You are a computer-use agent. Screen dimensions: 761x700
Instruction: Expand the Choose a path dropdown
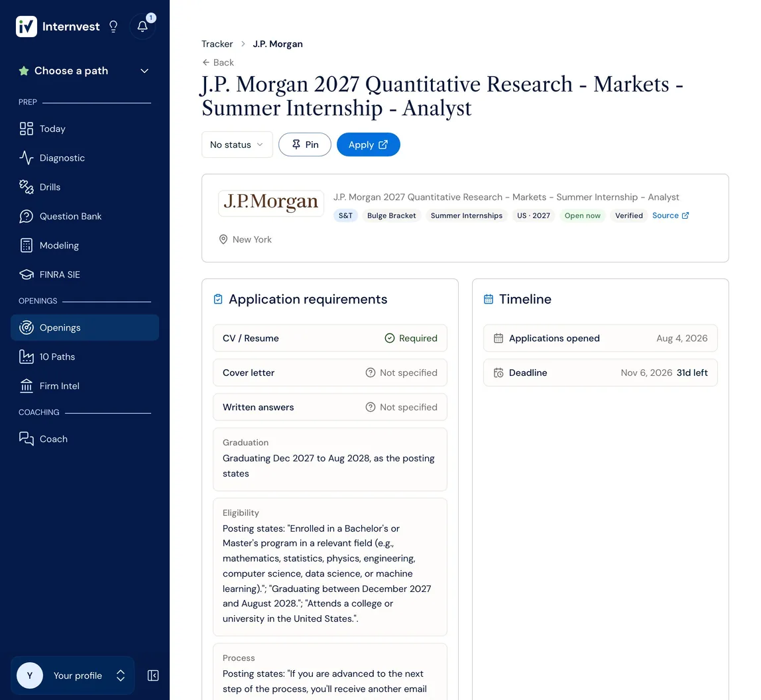pos(84,71)
